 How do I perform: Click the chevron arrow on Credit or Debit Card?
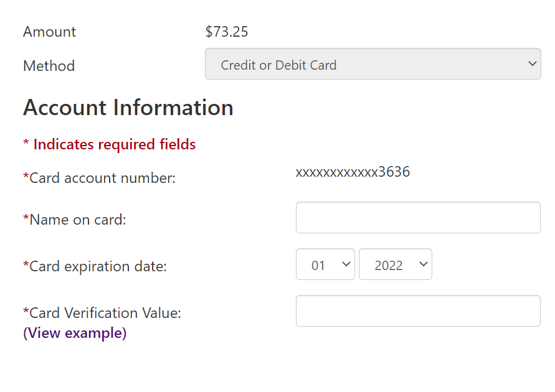tap(533, 64)
